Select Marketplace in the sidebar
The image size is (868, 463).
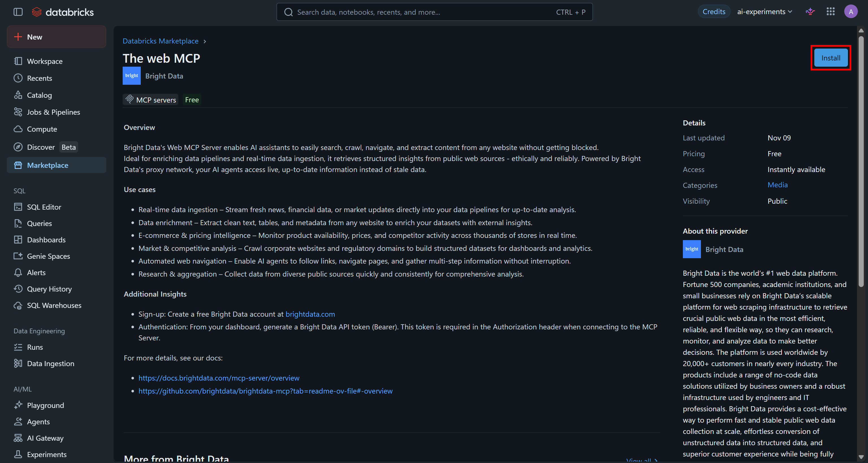[56, 165]
